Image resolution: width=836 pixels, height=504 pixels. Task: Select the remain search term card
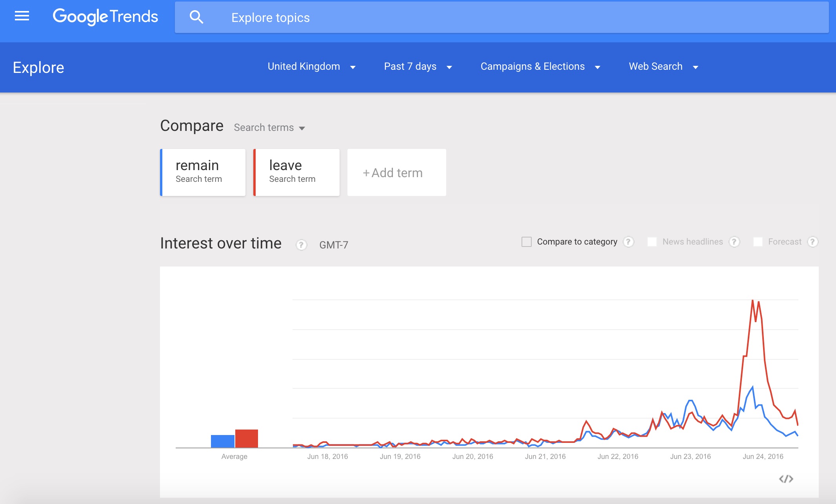tap(203, 172)
